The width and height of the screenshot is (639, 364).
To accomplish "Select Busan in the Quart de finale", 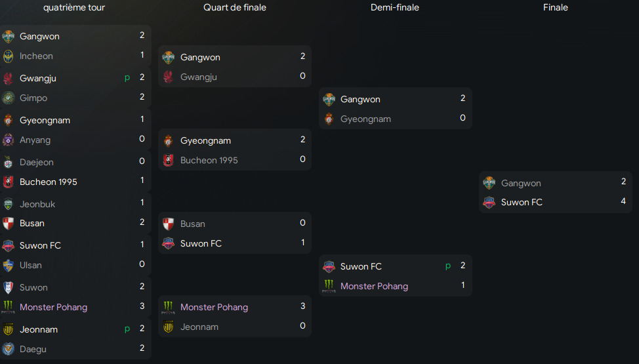I will tap(193, 224).
